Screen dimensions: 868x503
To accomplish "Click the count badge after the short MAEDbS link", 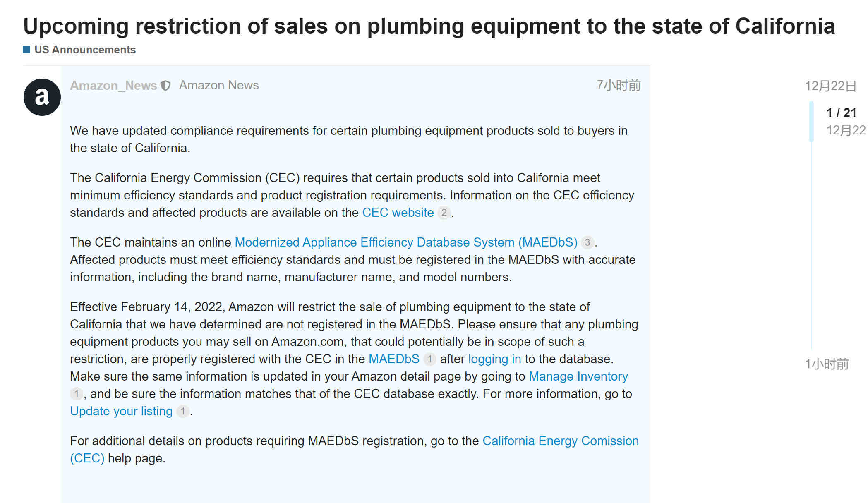I will pos(429,359).
